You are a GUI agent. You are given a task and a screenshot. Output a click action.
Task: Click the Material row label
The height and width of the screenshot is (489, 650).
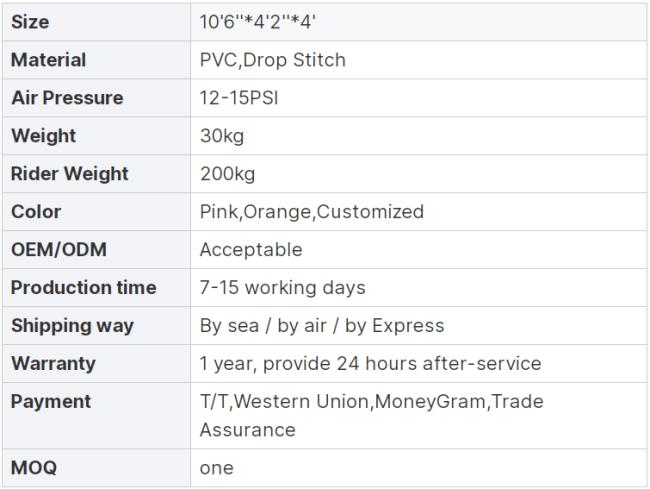click(49, 60)
